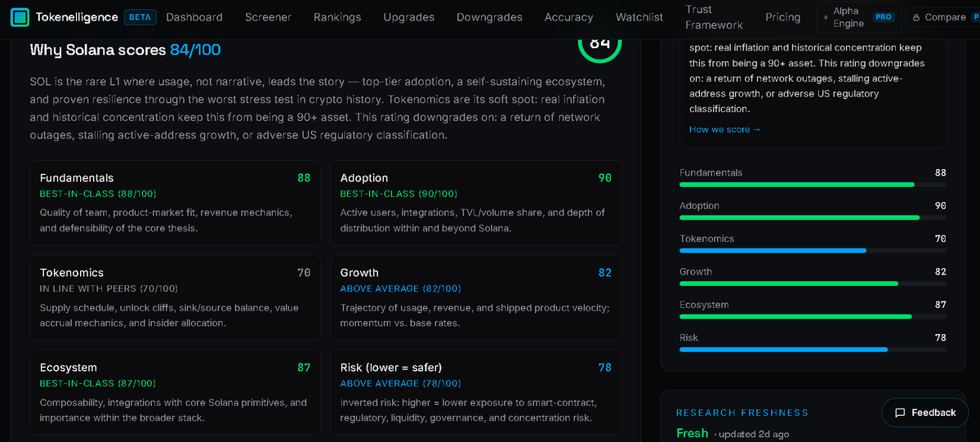Click the 'Fresh' status text
This screenshot has width=980, height=442.
point(693,433)
